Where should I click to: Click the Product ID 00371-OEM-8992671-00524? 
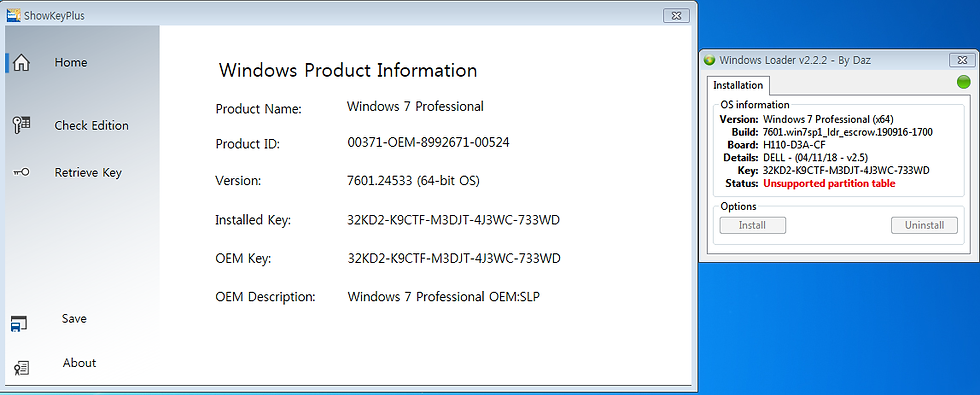click(428, 142)
